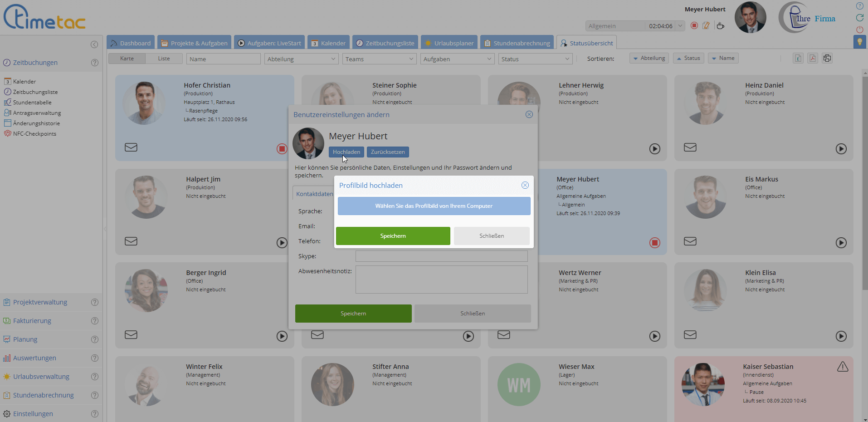The image size is (868, 422).
Task: Open the Urlaubsplaner tab
Action: (x=449, y=43)
